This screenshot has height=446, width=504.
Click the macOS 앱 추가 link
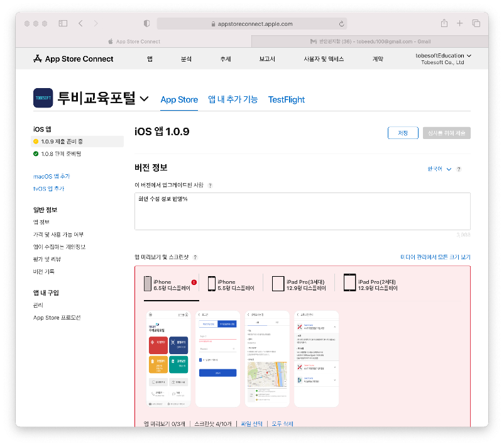click(52, 176)
